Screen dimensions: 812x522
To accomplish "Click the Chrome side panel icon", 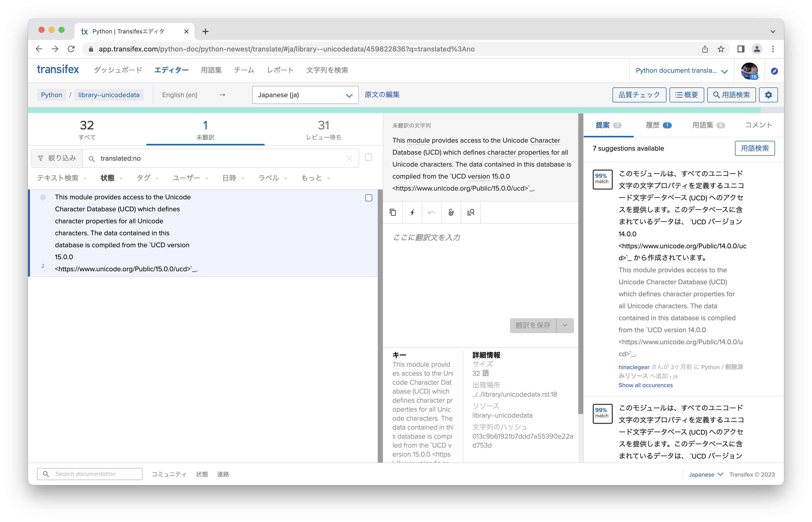I will click(x=740, y=49).
